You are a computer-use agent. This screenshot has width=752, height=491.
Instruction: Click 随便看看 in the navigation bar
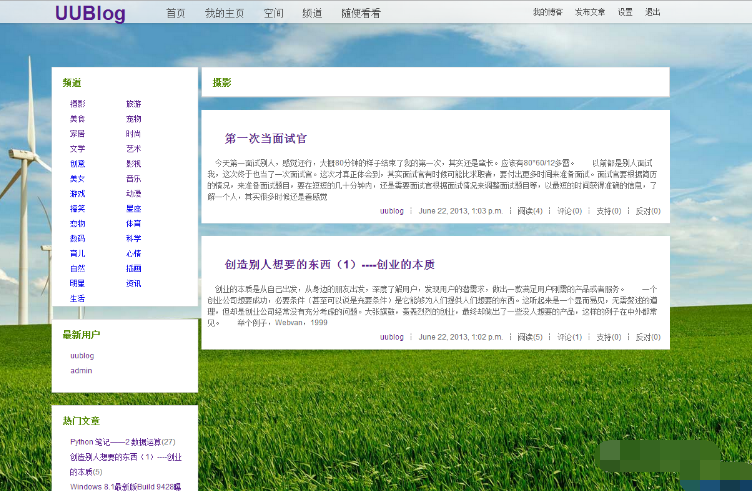click(x=360, y=13)
